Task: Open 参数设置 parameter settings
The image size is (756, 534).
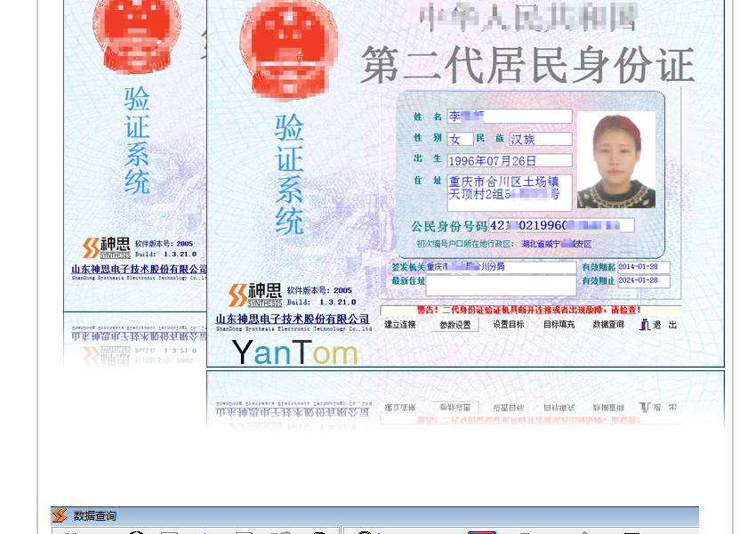Action: tap(454, 325)
